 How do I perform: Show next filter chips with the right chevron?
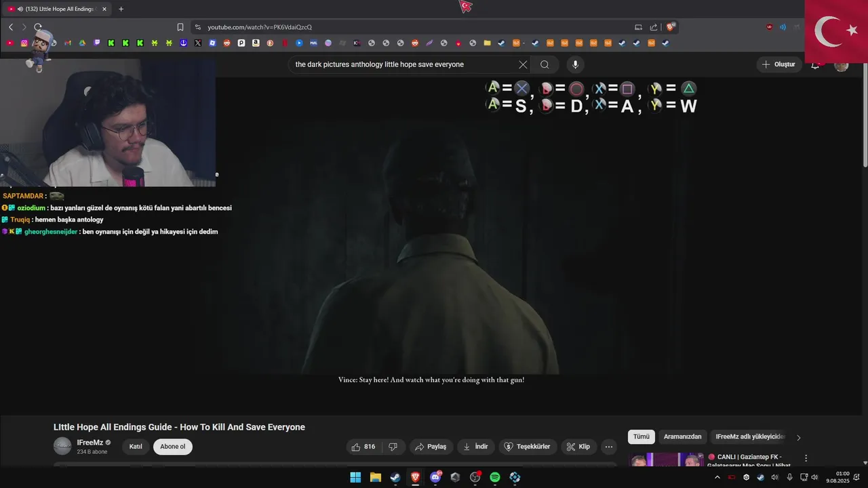pos(798,437)
